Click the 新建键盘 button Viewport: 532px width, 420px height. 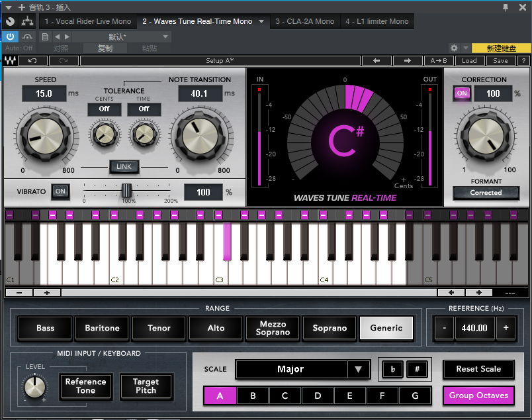[x=502, y=48]
